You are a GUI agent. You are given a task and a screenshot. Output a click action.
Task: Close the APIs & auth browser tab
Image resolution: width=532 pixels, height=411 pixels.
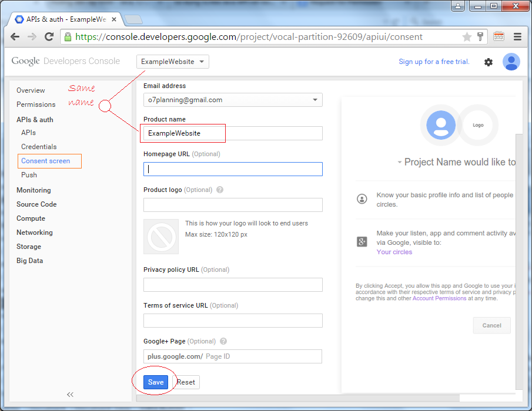[x=114, y=19]
